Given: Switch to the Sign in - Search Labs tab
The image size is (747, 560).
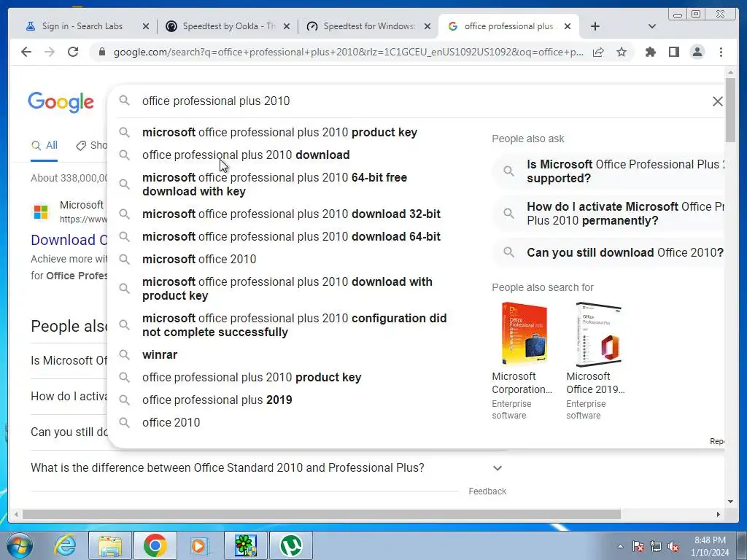Looking at the screenshot, I should (x=82, y=26).
